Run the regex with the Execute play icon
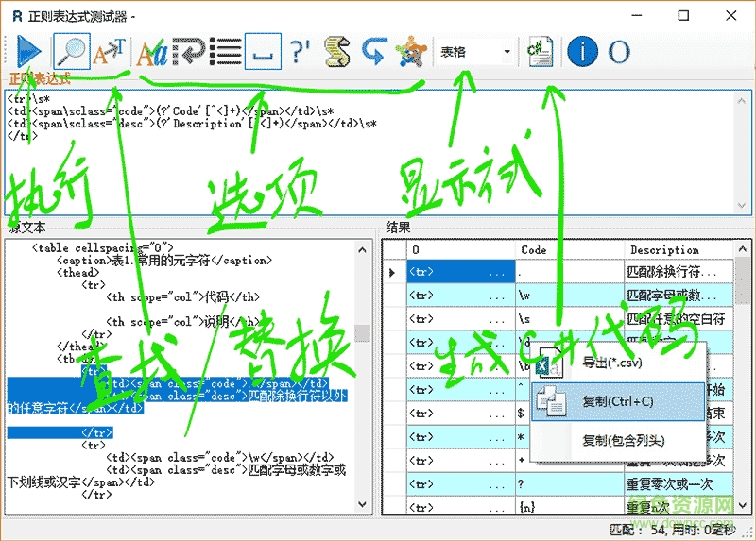This screenshot has height=541, width=756. 28,51
